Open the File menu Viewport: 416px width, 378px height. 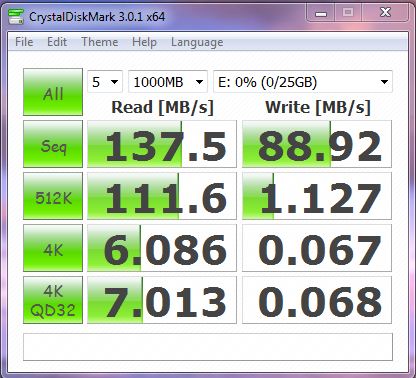(24, 42)
